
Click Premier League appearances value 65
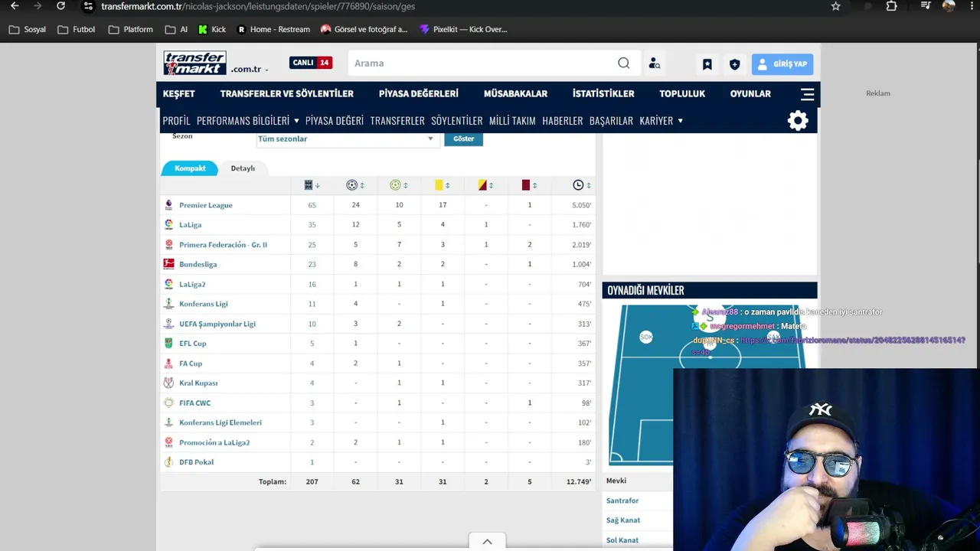tap(312, 205)
